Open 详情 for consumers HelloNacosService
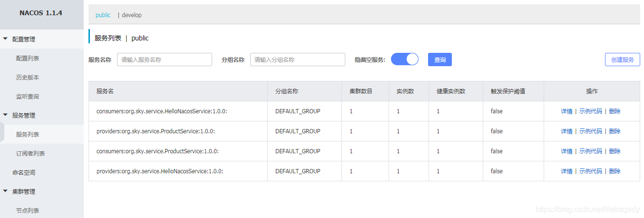This screenshot has height=218, width=644. 566,111
